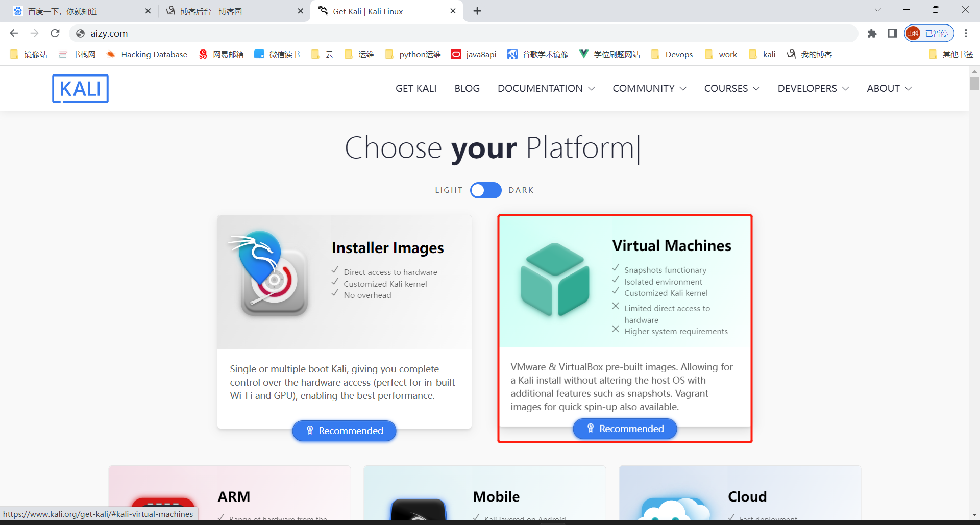Click the Recommended button under Installer Images
Viewport: 980px width, 525px height.
344,431
